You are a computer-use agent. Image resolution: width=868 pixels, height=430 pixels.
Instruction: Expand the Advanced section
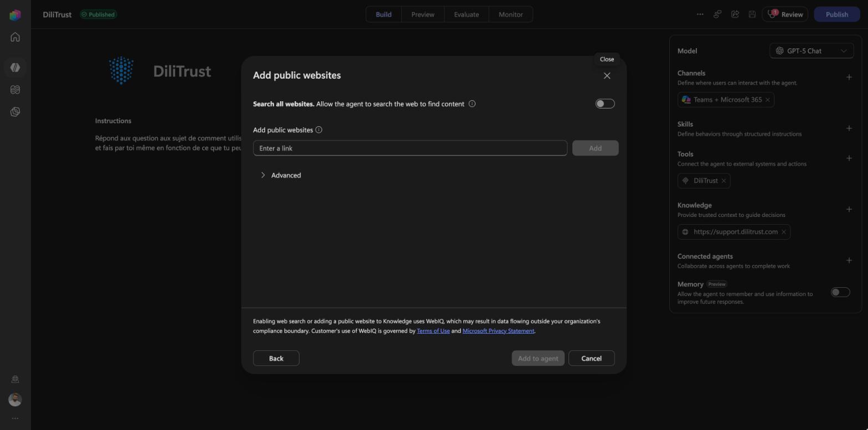281,175
